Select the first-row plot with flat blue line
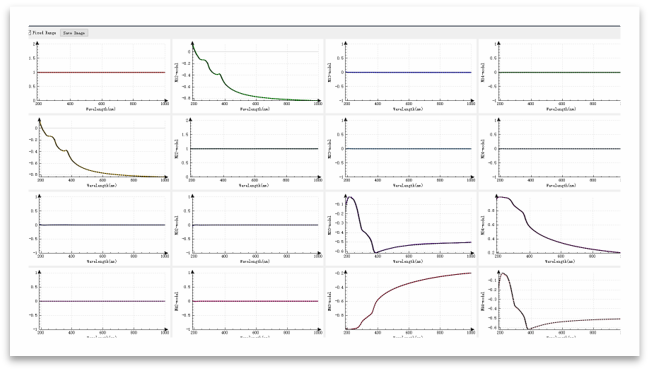Screen dimensions: 650x370 401,76
